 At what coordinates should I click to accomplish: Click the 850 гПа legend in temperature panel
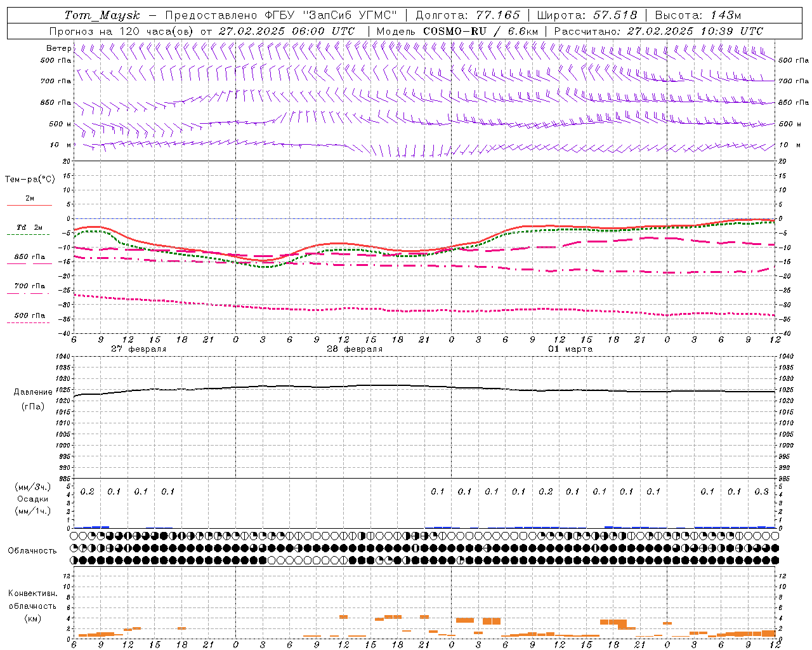click(29, 257)
